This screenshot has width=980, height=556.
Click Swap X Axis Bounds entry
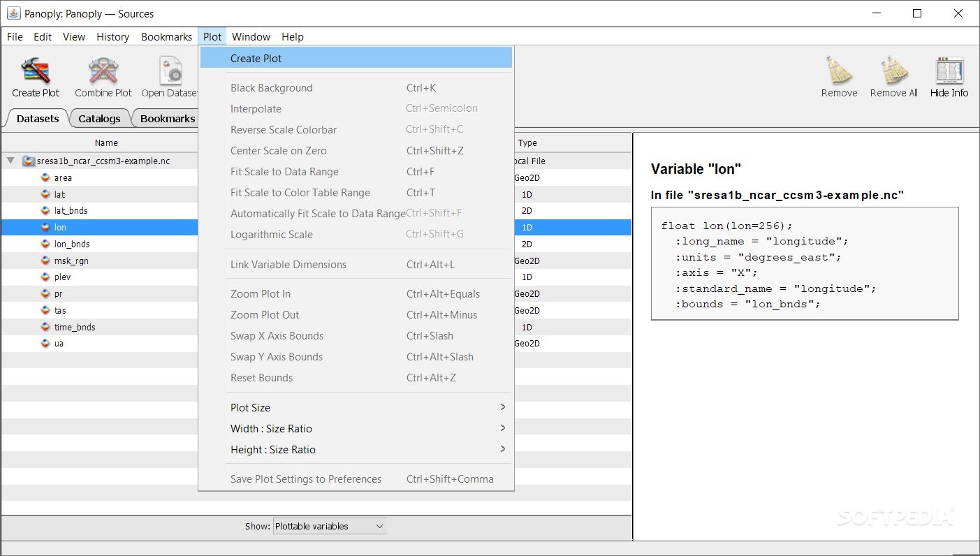(x=356, y=336)
